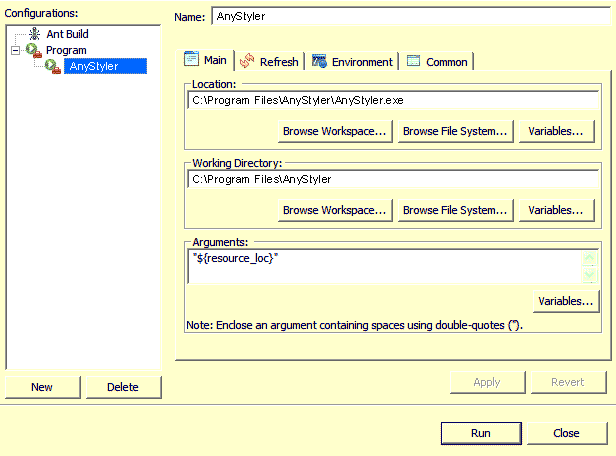This screenshot has height=456, width=616.
Task: Open Variables for Arguments field
Action: click(566, 301)
